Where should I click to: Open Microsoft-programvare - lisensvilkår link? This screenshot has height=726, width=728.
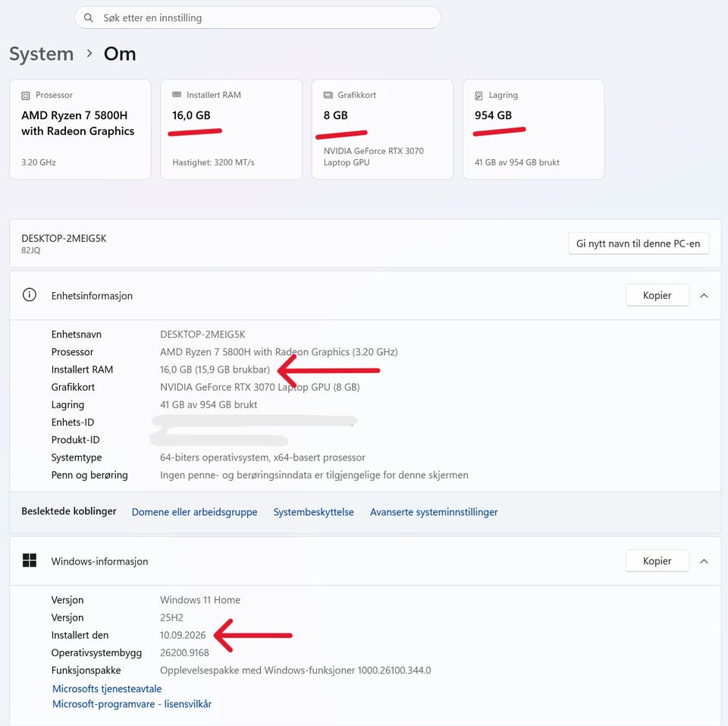point(132,704)
